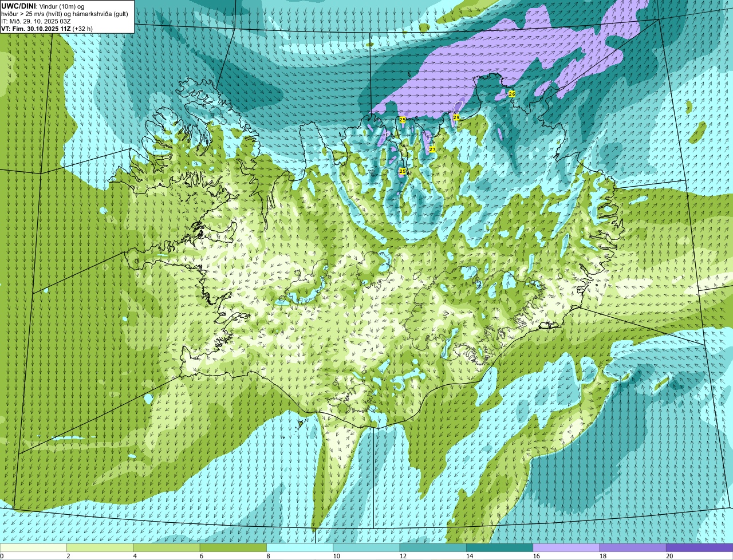
Task: Click the legend scale value "8"
Action: point(268,556)
